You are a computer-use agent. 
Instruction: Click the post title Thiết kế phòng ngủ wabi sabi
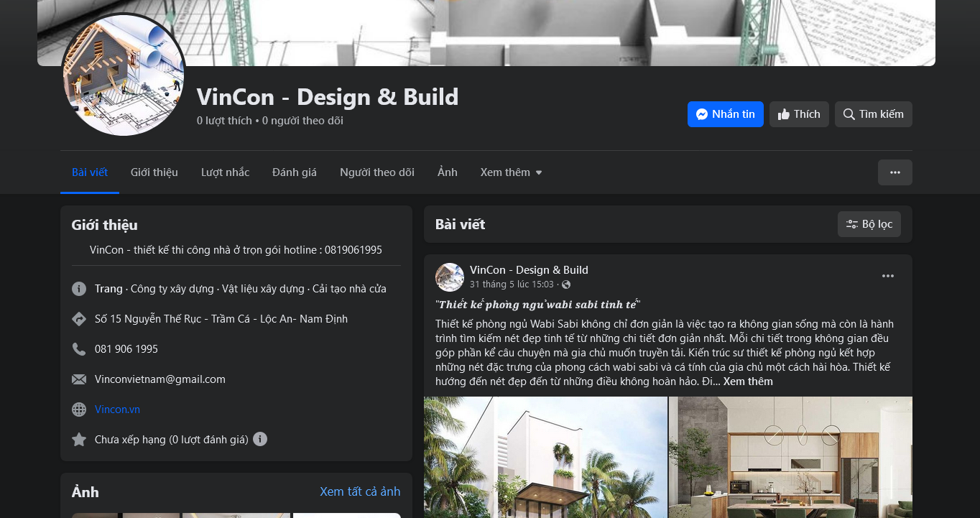coord(538,304)
